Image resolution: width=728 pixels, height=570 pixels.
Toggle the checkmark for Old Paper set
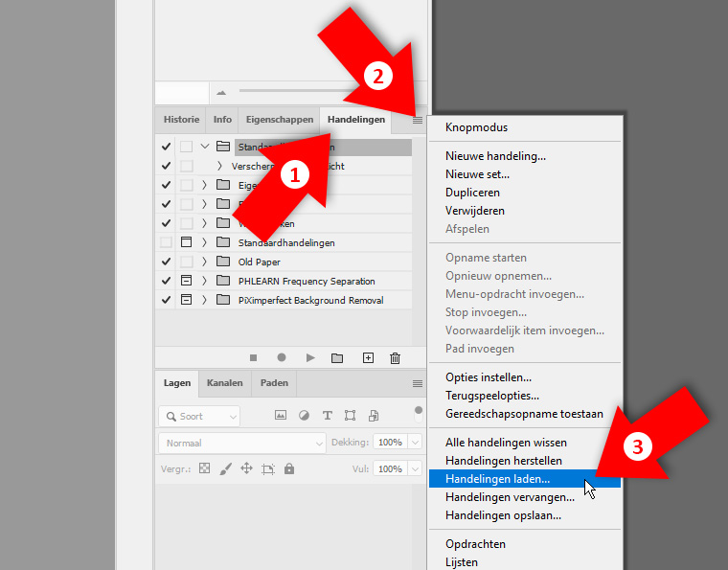click(x=167, y=262)
